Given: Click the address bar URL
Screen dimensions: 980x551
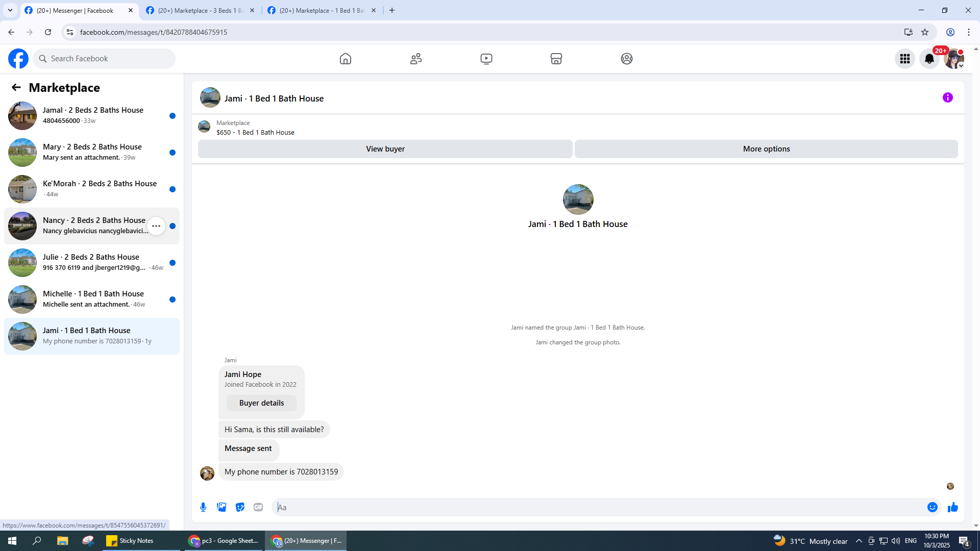Looking at the screenshot, I should [x=154, y=32].
